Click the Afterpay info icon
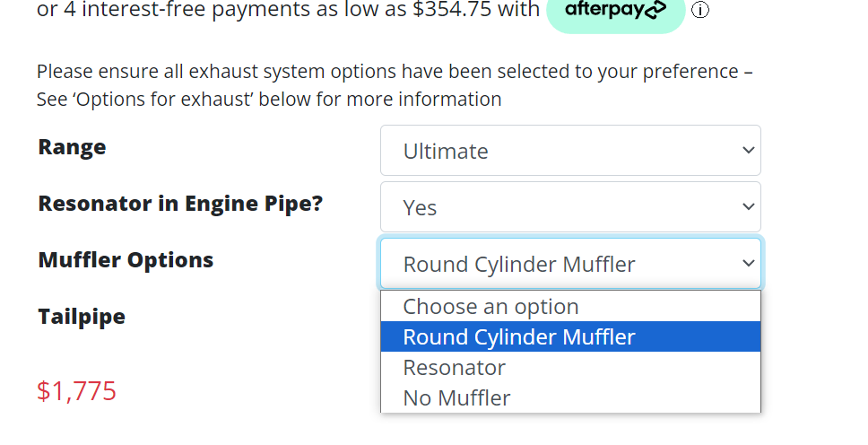Viewport: 868px width, 445px height. pyautogui.click(x=700, y=11)
